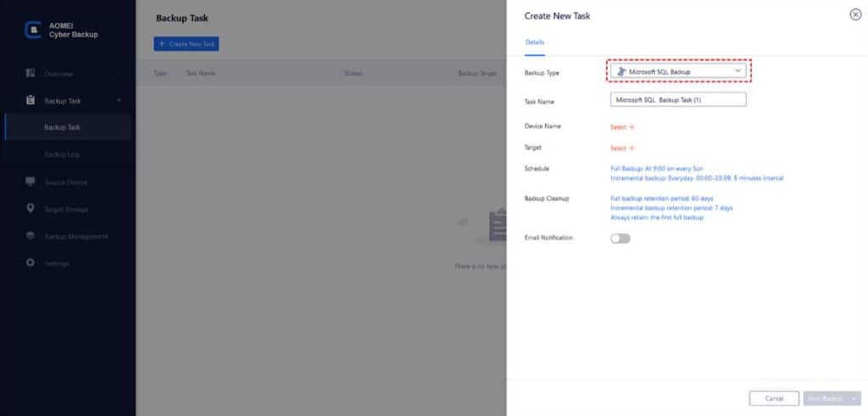868x416 pixels.
Task: Open the Overview sidebar icon
Action: [x=31, y=73]
